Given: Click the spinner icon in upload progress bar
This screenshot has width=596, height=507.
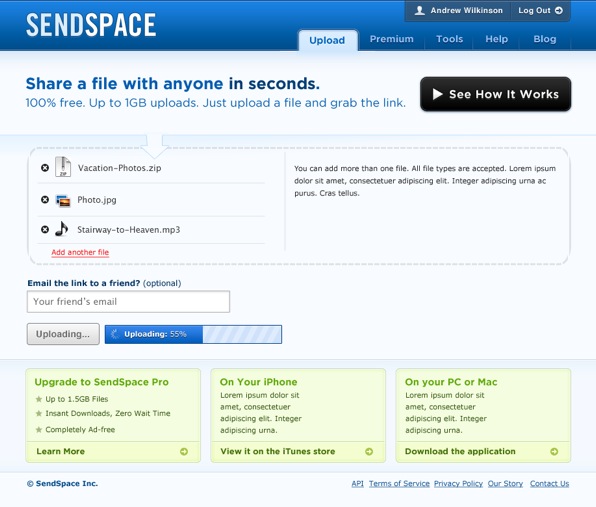Looking at the screenshot, I should [x=115, y=334].
